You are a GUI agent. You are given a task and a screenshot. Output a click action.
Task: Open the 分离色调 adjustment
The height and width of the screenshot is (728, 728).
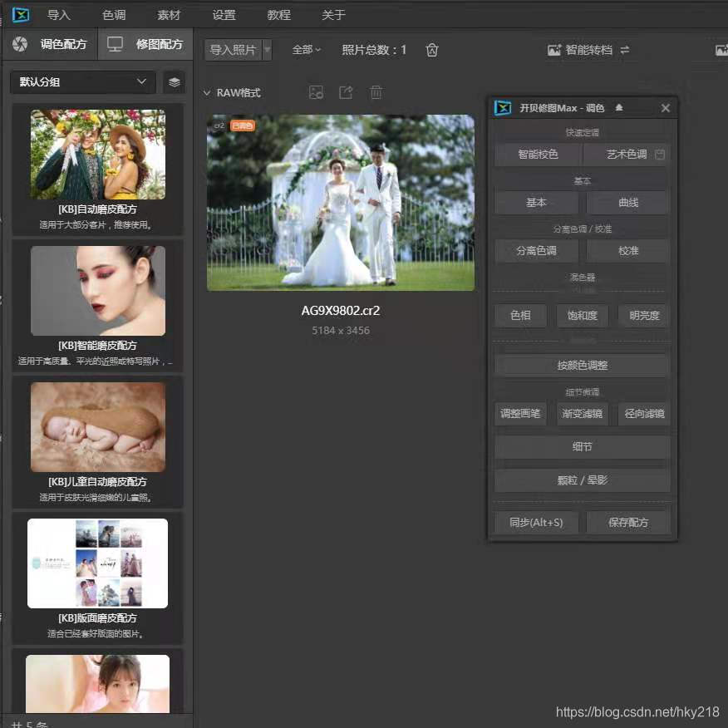(536, 251)
